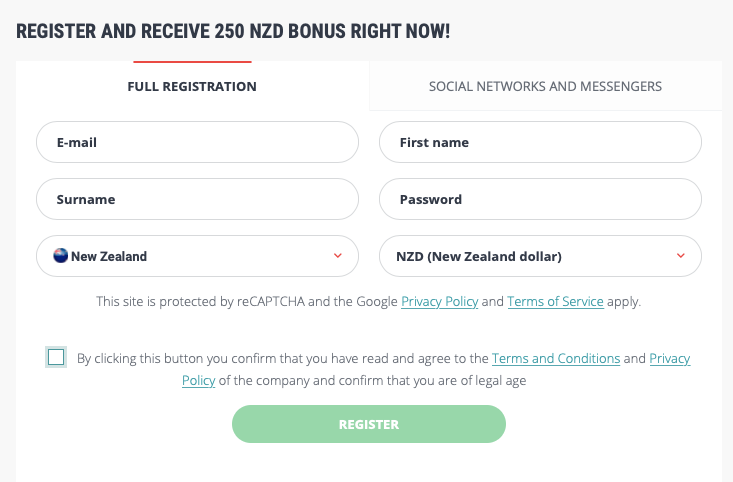
Task: Follow the Terms of Service link
Action: (555, 301)
